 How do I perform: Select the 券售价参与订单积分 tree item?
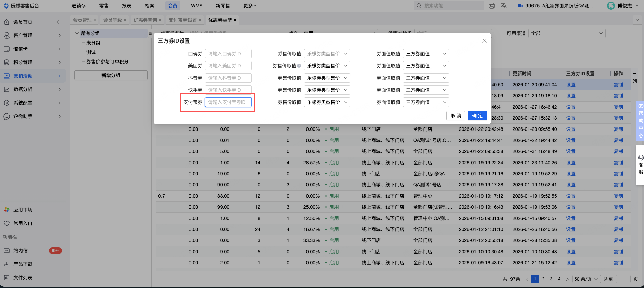[x=107, y=62]
